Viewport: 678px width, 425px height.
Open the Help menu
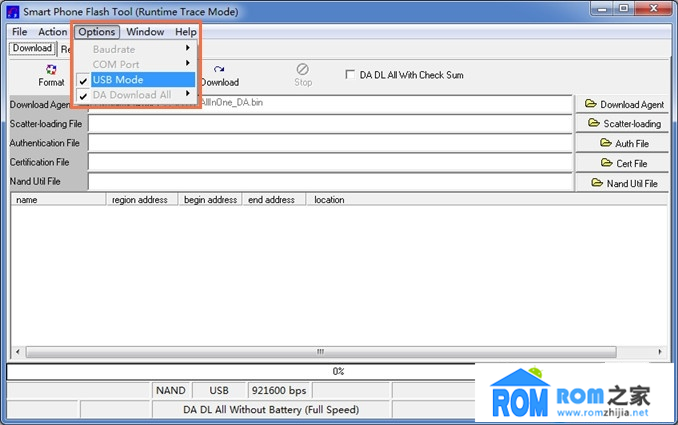pyautogui.click(x=186, y=32)
